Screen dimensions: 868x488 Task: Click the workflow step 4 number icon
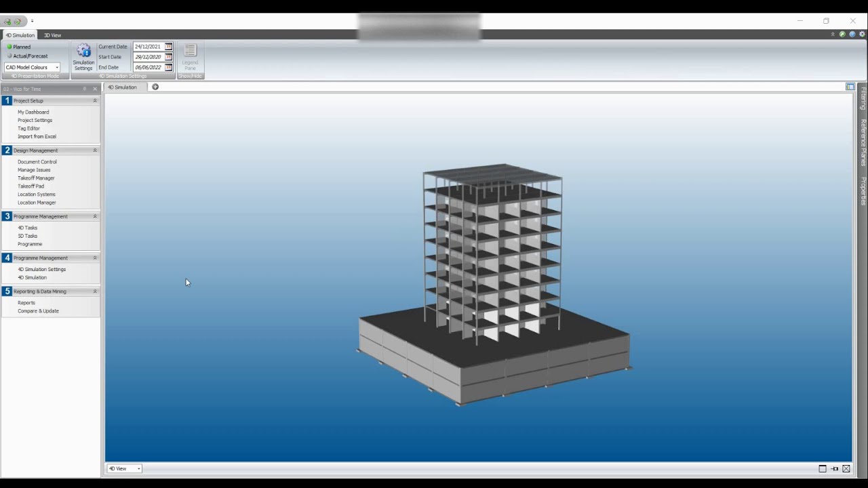point(7,258)
